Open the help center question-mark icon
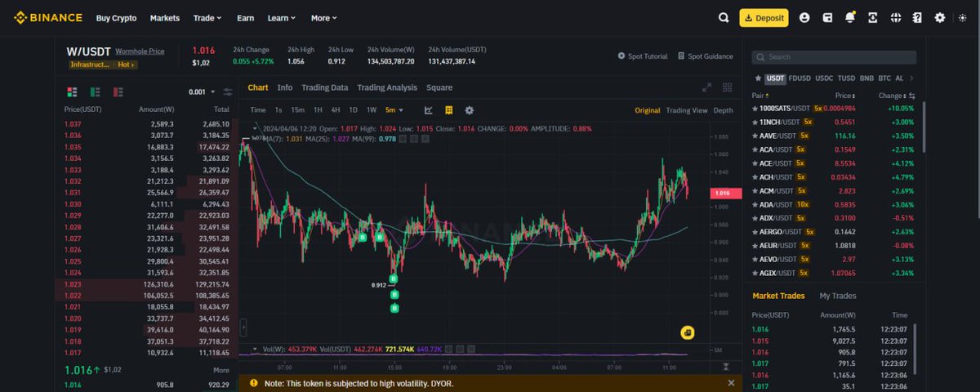The width and height of the screenshot is (980, 392). point(917,17)
